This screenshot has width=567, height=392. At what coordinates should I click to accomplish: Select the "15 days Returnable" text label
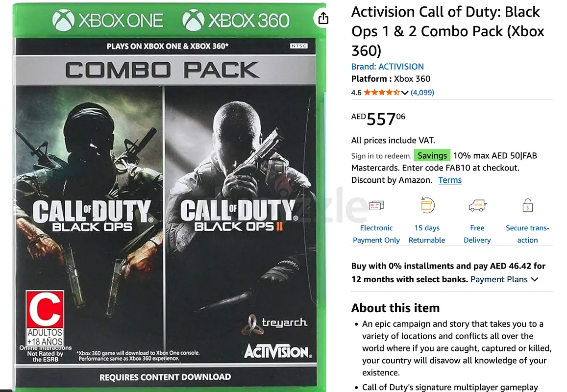427,234
